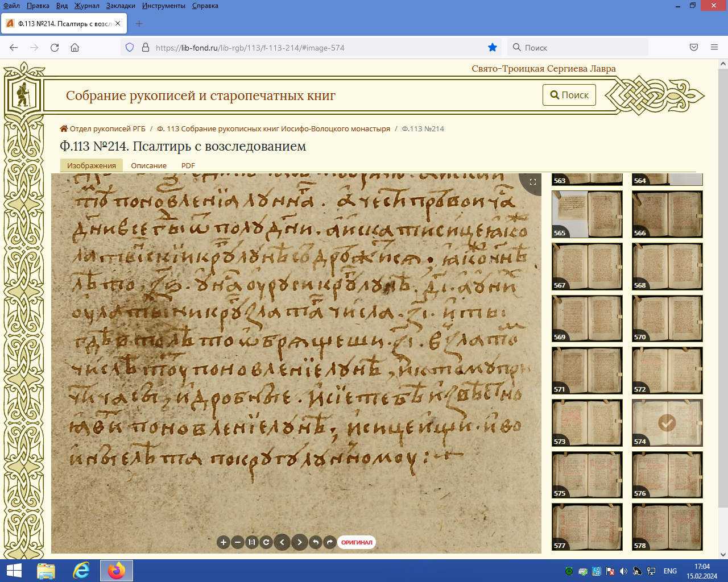The image size is (728, 582).
Task: Open File Explorer from taskbar
Action: 46,571
